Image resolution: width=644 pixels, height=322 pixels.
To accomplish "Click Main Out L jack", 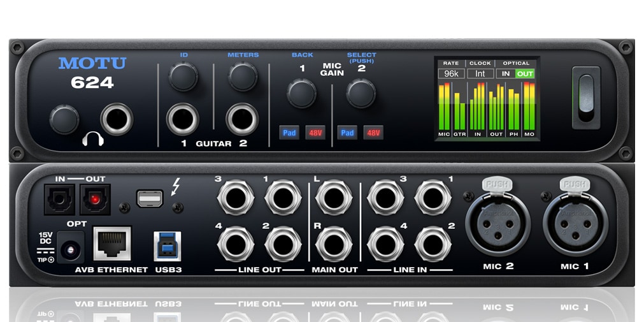I will 334,198.
